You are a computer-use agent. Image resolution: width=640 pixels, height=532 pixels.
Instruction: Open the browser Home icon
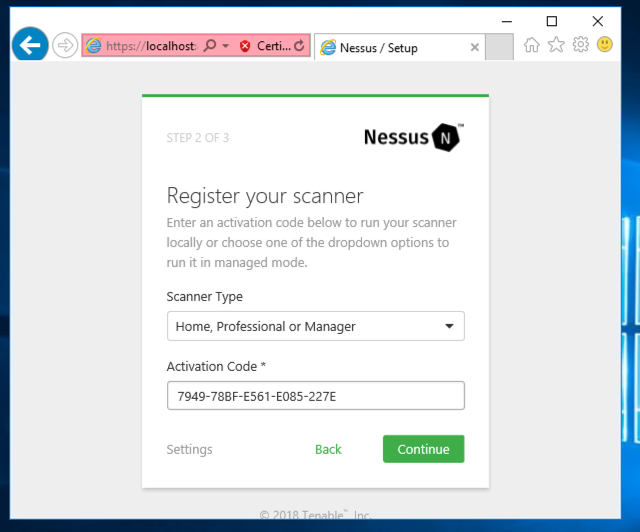[531, 45]
